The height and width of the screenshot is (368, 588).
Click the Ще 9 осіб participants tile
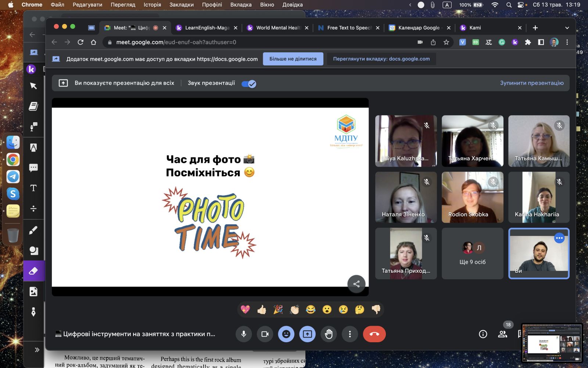(472, 254)
